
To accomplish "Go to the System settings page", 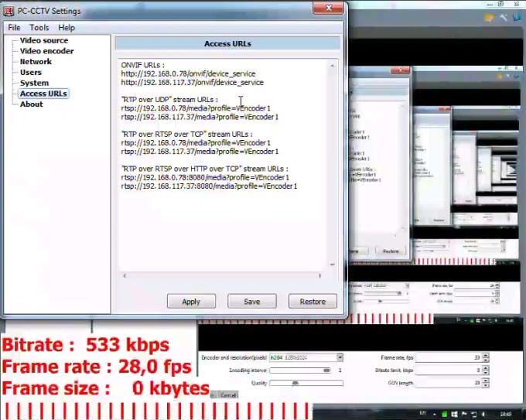I will 34,83.
